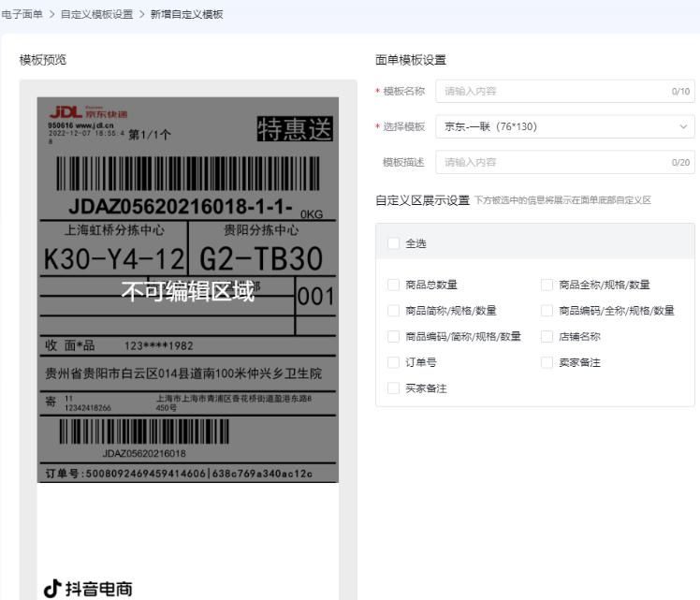Click the 特惠送 badge on the label
The width and height of the screenshot is (700, 600).
(x=295, y=129)
